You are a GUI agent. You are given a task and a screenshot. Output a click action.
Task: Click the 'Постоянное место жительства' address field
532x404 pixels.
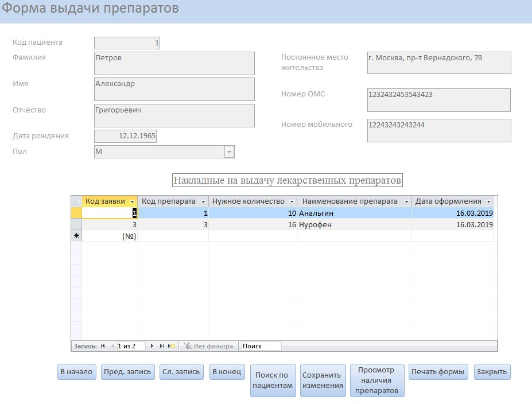click(439, 63)
